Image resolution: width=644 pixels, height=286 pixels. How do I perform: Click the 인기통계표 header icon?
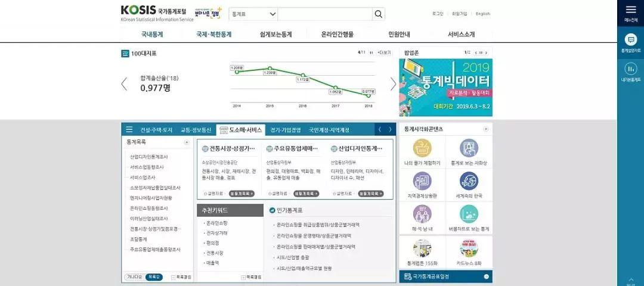[x=272, y=210]
